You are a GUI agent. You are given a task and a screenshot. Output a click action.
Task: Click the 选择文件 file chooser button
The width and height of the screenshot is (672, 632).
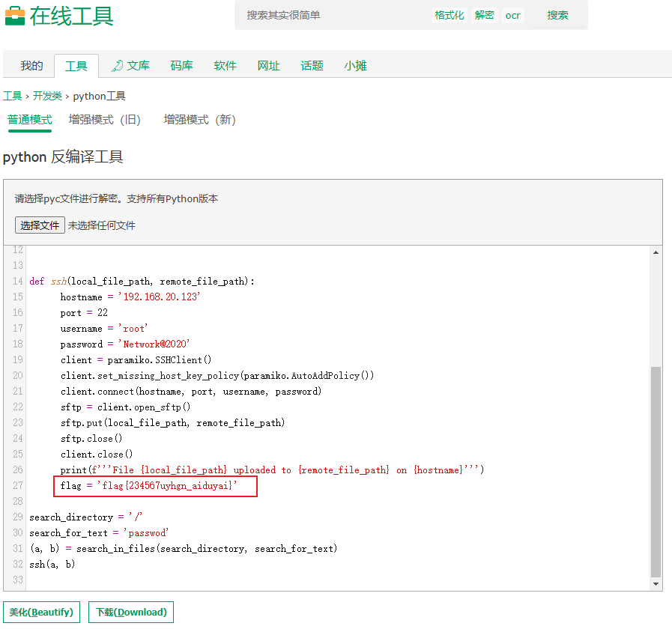point(40,225)
